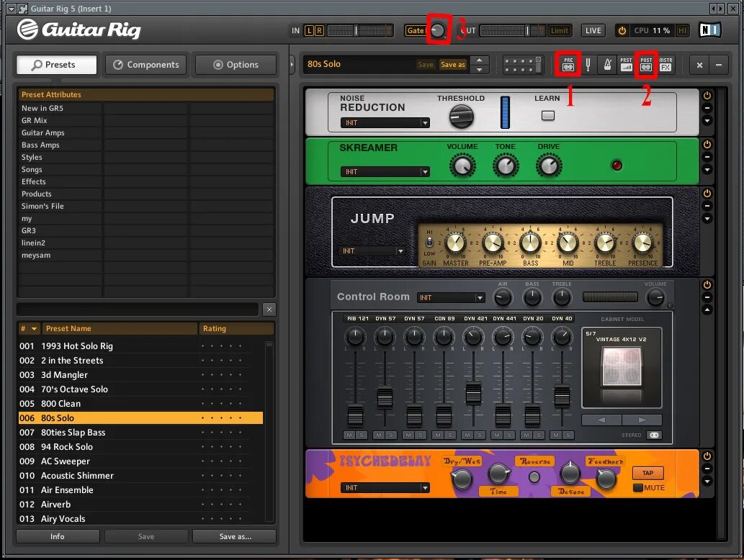Toggle power on Jump amp module
Image resolution: width=744 pixels, height=560 pixels.
[x=707, y=193]
